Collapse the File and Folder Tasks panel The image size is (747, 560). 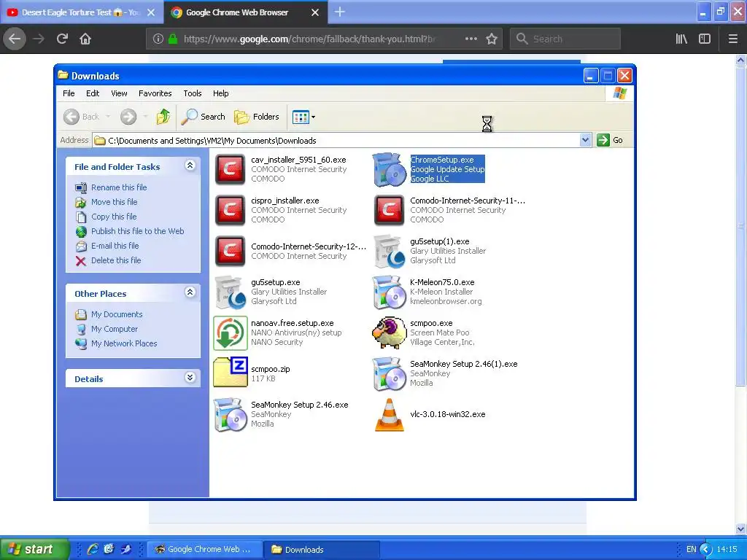tap(190, 166)
